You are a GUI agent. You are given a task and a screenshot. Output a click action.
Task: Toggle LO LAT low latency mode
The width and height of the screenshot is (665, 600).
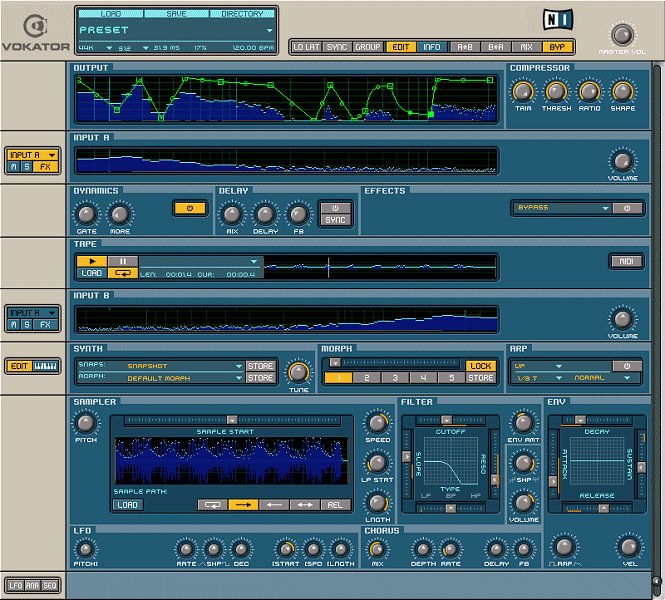click(x=306, y=47)
